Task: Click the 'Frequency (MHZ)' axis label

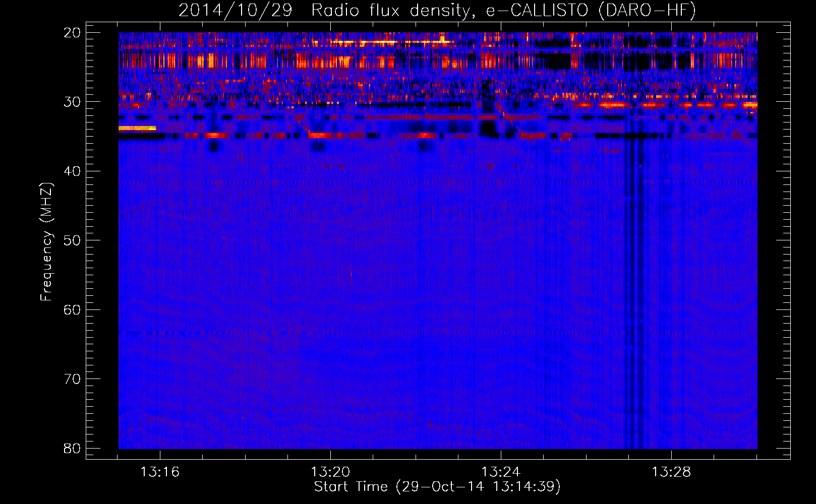Action: pyautogui.click(x=46, y=242)
